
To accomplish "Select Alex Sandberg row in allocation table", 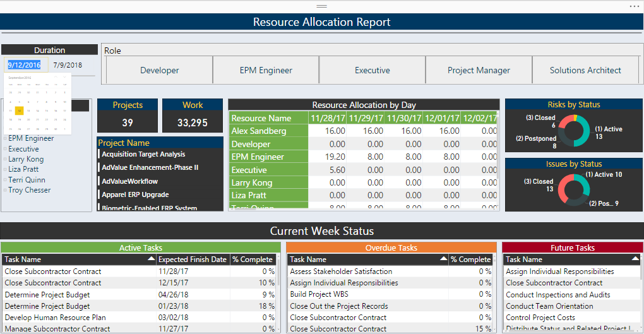I will [x=268, y=131].
